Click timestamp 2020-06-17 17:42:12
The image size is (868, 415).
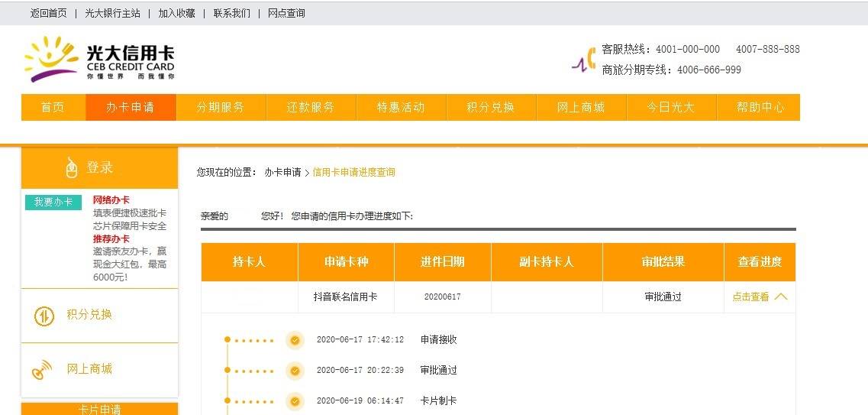(x=360, y=339)
